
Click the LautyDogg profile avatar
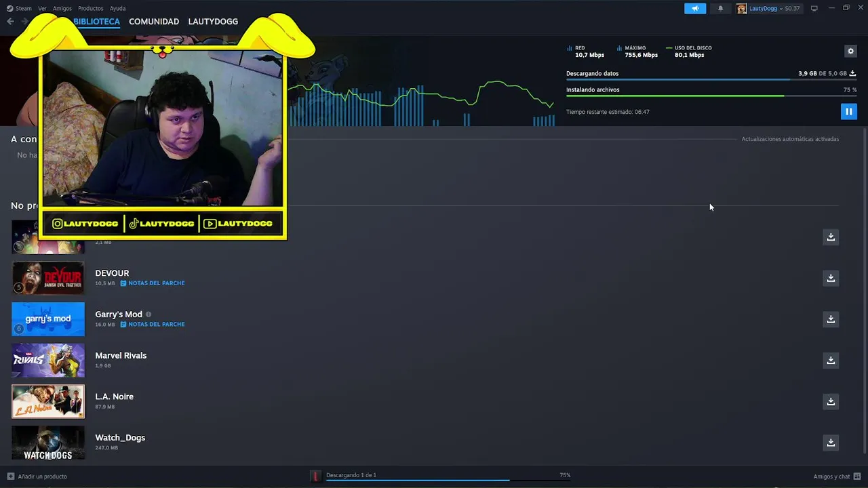[x=742, y=8]
